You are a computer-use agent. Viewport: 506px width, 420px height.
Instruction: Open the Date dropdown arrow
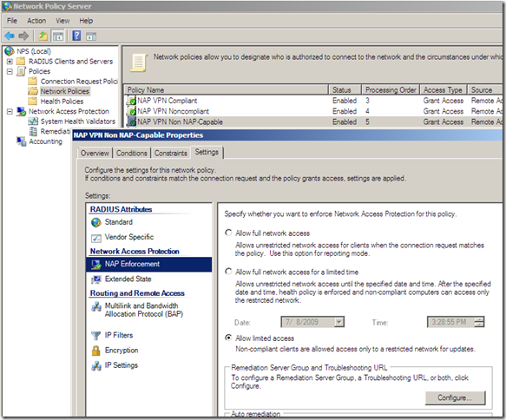(x=338, y=322)
